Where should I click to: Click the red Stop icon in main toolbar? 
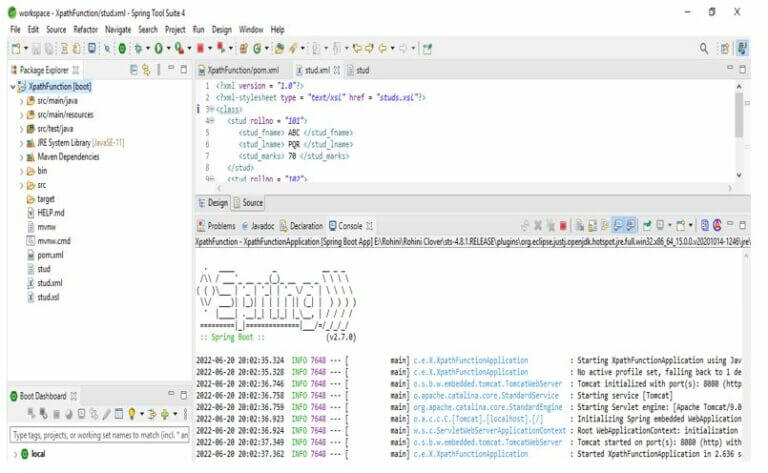[x=200, y=48]
